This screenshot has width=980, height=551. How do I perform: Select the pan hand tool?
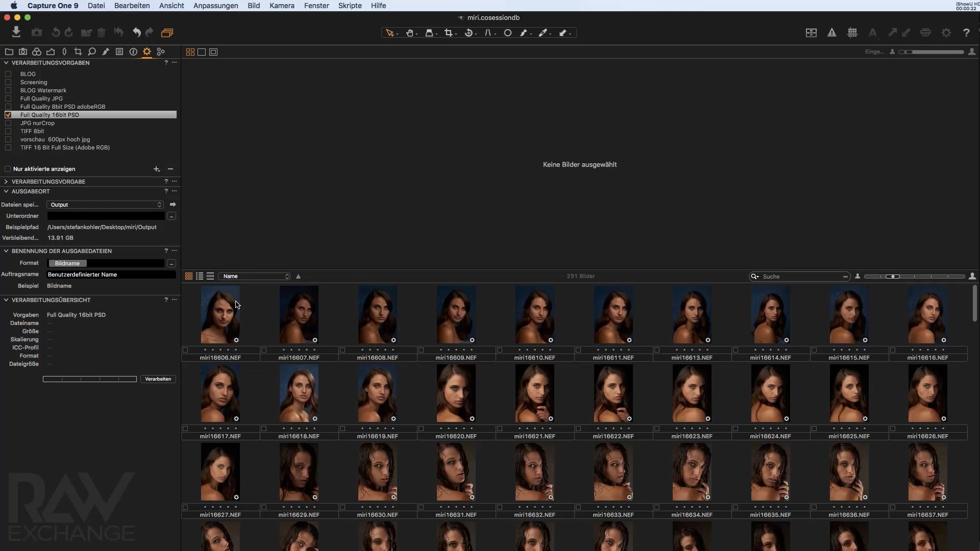(409, 33)
